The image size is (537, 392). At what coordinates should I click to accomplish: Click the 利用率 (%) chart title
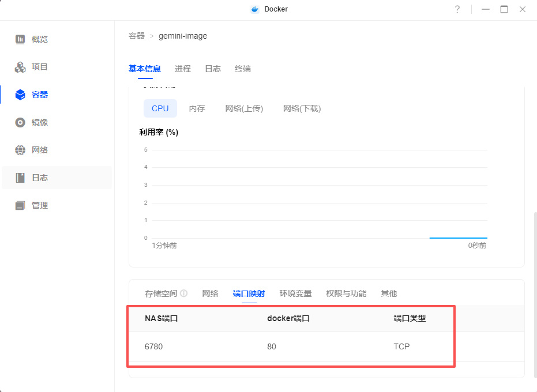(159, 132)
